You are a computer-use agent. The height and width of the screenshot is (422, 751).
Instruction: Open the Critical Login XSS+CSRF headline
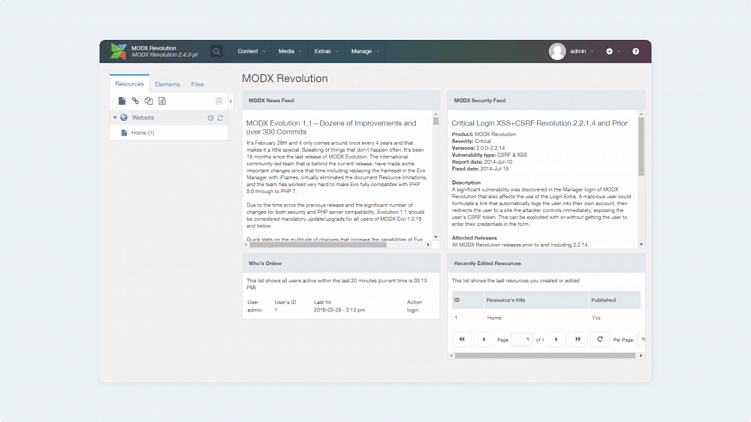(539, 123)
